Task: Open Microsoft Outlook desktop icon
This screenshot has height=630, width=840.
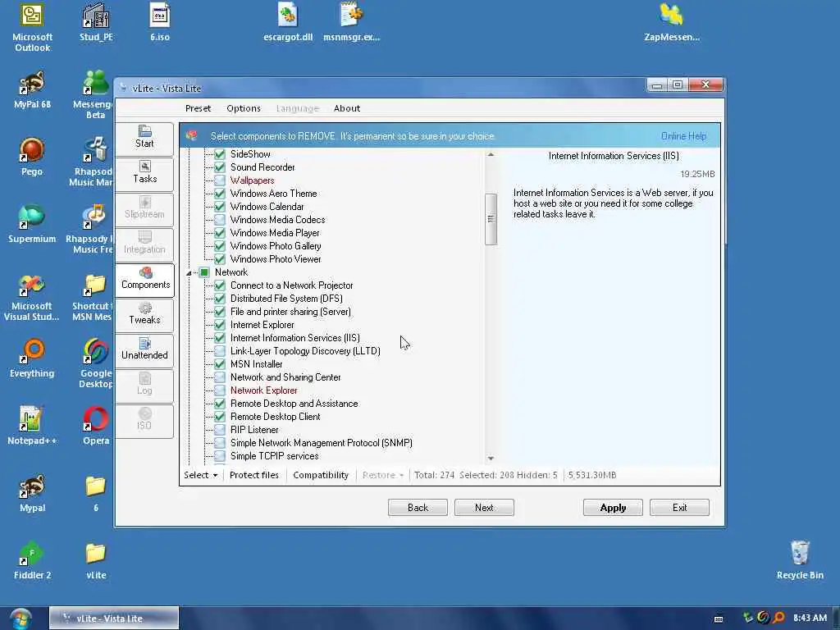Action: tap(32, 28)
